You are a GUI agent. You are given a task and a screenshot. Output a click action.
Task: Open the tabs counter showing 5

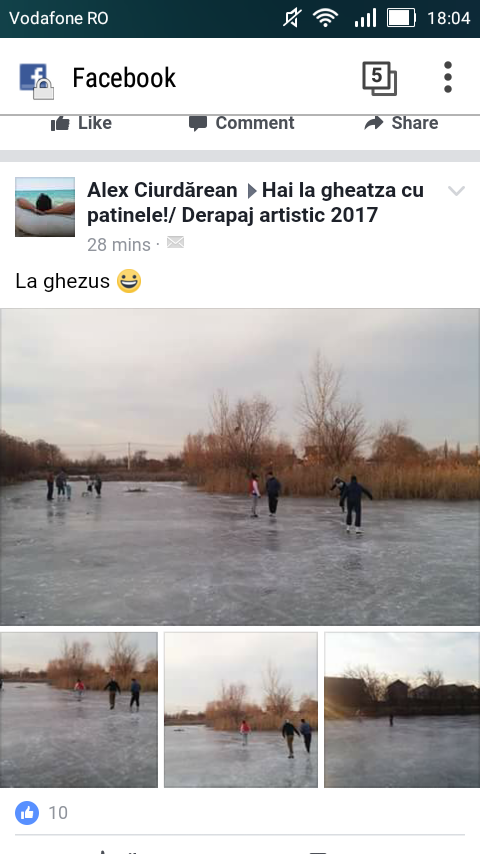coord(379,78)
